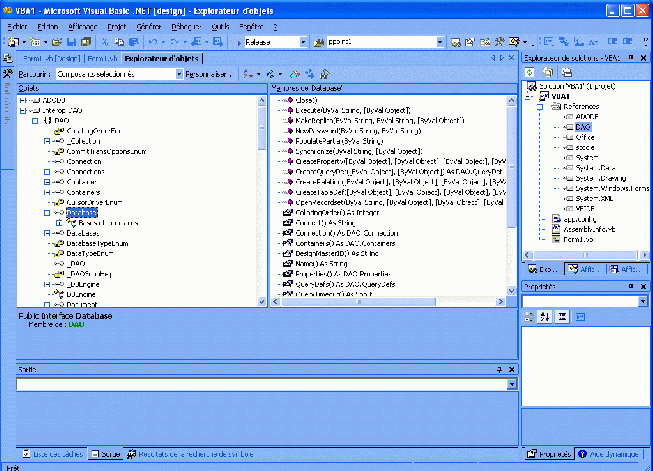
Task: Click the Paste toolbar icon
Action: point(133,42)
